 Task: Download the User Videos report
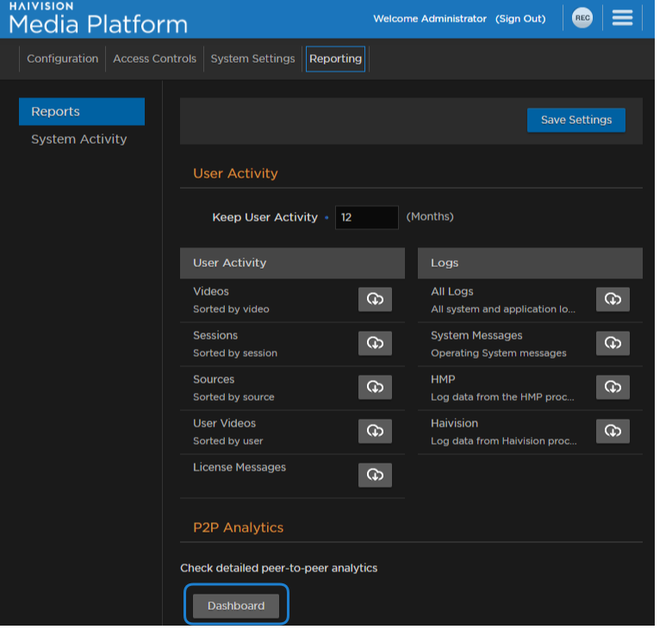[375, 431]
